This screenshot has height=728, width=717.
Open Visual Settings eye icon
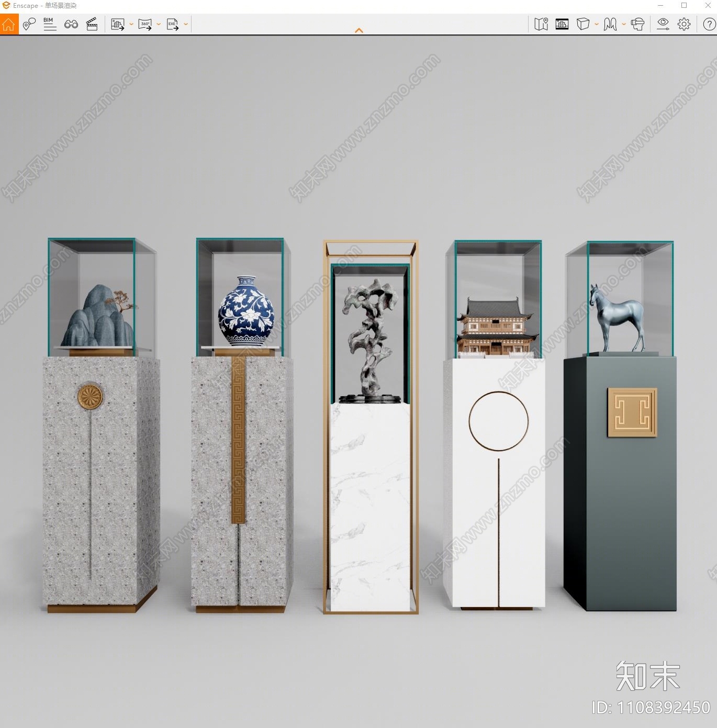(663, 24)
